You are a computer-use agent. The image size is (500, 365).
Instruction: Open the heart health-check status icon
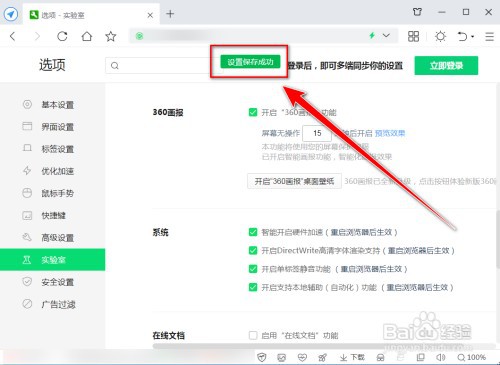tap(302, 358)
